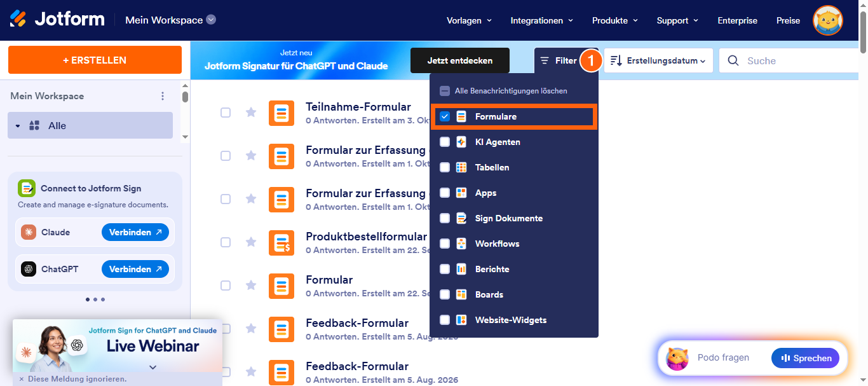Expand the Support menu
This screenshot has width=868, height=386.
click(678, 20)
